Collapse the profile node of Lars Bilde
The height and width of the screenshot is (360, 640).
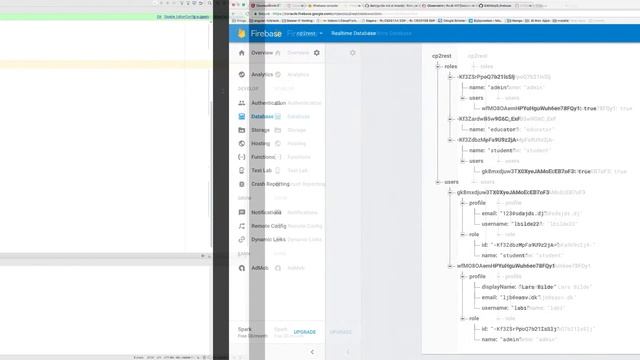point(463,276)
